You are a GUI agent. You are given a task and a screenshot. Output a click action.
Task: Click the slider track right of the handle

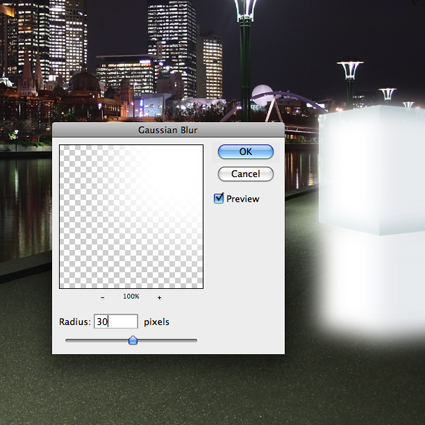(x=168, y=340)
